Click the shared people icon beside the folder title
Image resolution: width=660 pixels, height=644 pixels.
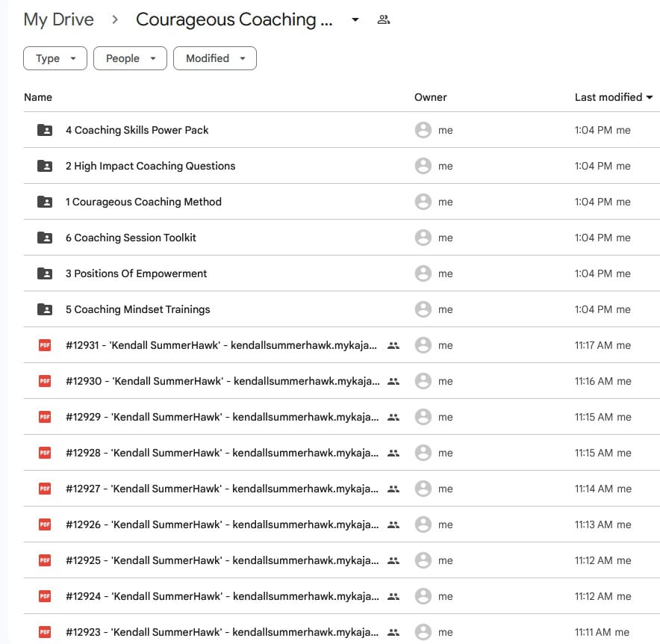pyautogui.click(x=384, y=19)
